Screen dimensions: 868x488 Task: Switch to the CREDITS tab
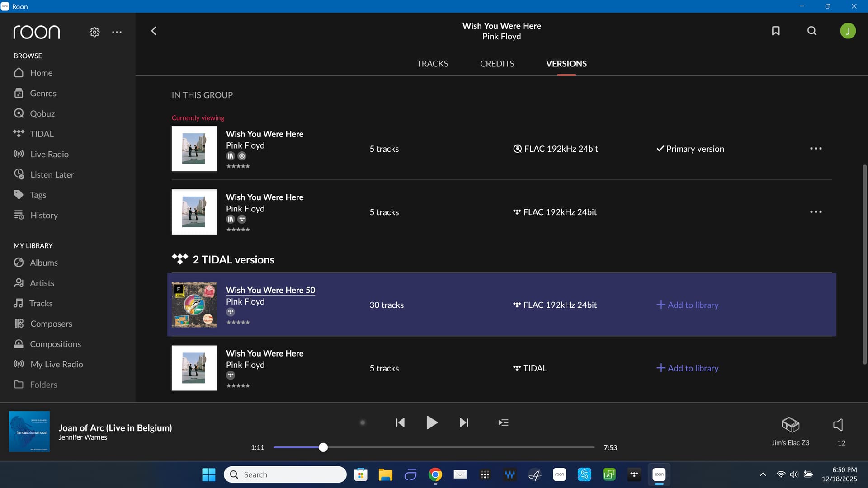coord(497,64)
